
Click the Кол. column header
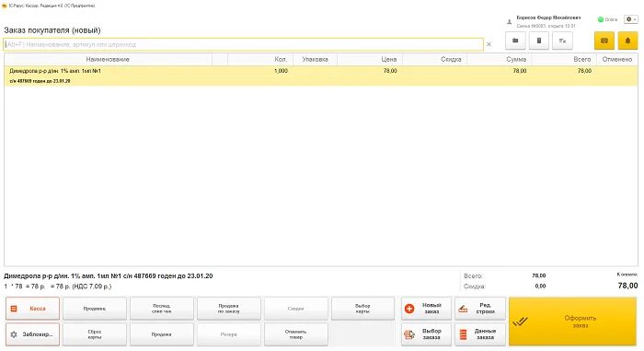coord(260,60)
